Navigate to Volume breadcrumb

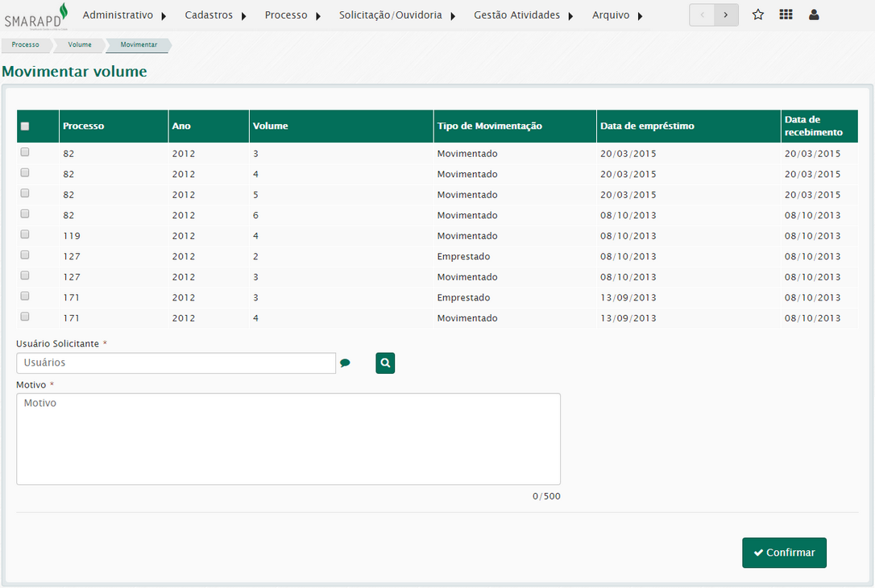click(80, 45)
